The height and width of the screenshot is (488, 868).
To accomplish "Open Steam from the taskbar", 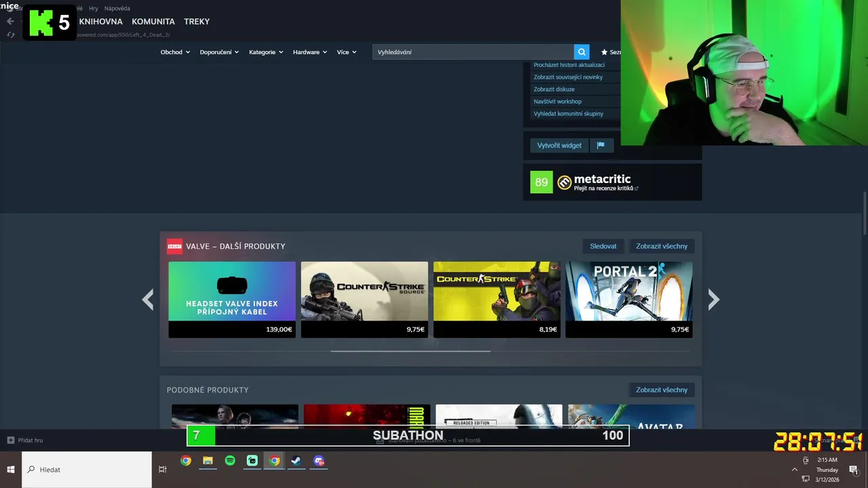I will [296, 461].
